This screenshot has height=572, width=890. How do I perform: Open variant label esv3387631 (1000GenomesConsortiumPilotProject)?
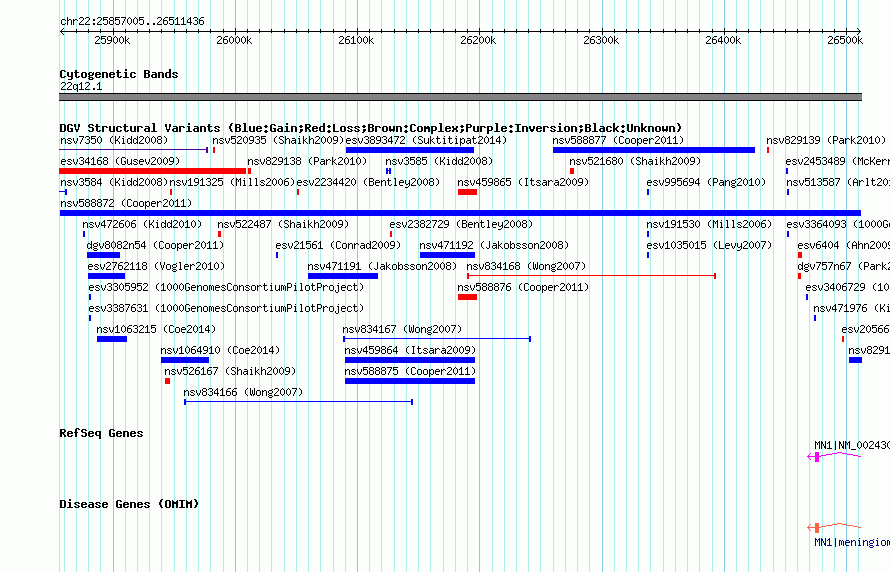click(226, 308)
